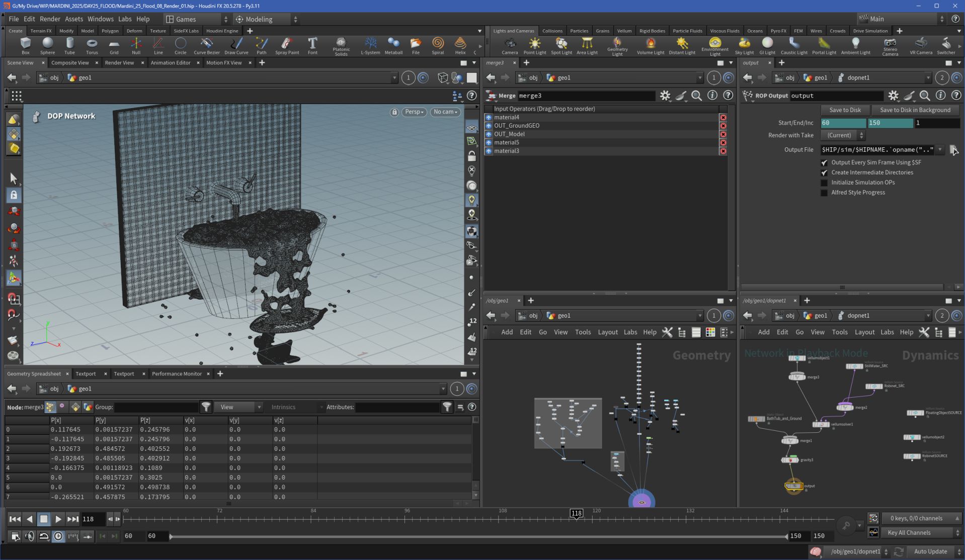Select the Camera shelf tool
Viewport: 965px width, 560px height.
tap(509, 45)
